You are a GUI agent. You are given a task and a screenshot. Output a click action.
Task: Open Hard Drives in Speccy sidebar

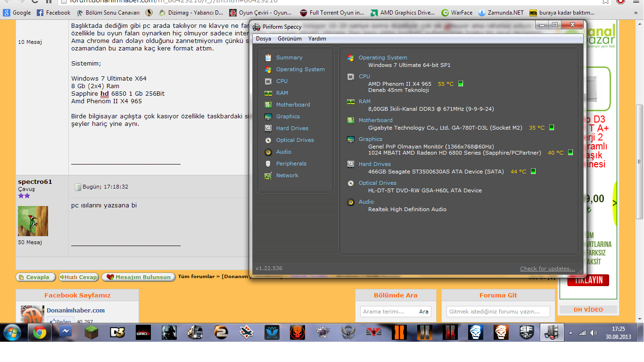292,128
